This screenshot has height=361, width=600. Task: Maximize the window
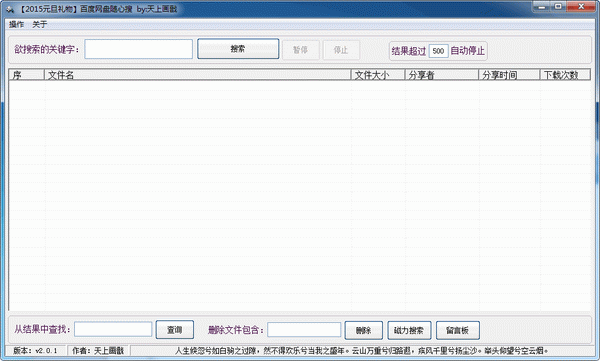559,7
